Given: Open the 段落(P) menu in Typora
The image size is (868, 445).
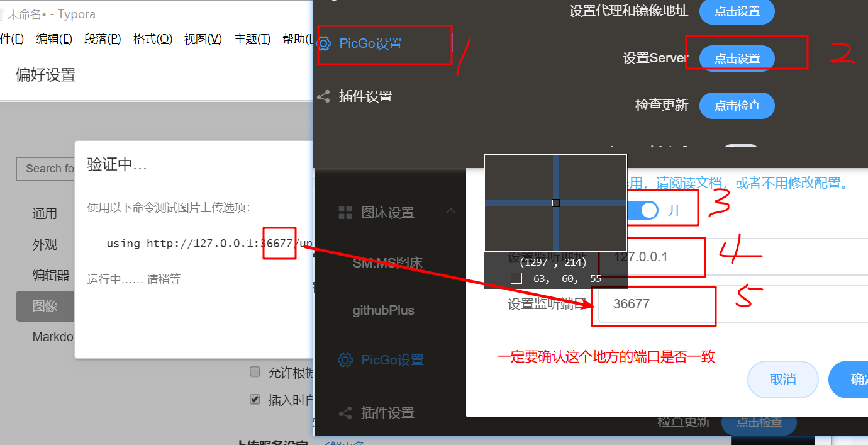Looking at the screenshot, I should coord(103,39).
